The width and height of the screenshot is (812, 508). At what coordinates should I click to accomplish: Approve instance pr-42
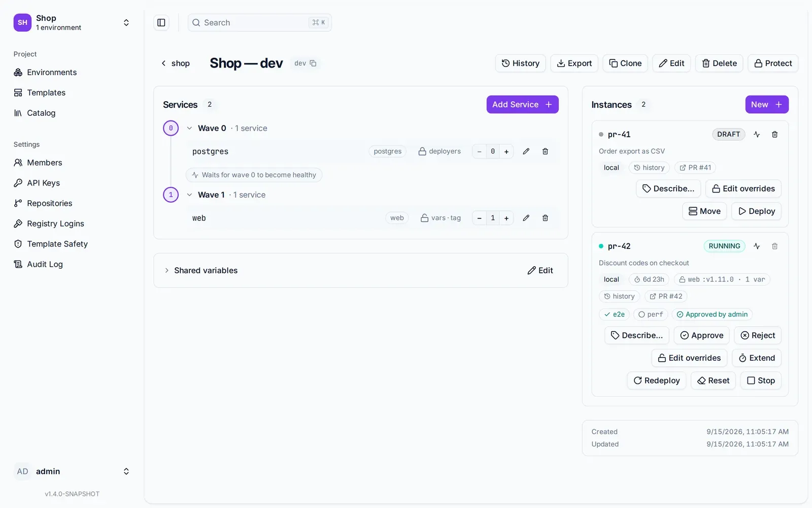[701, 335]
